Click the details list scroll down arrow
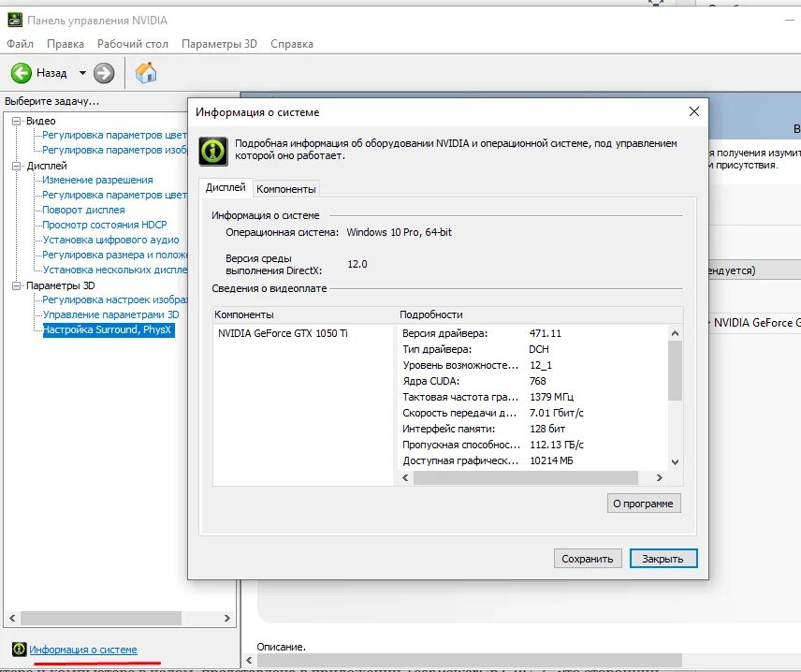801x672 pixels. (x=675, y=462)
